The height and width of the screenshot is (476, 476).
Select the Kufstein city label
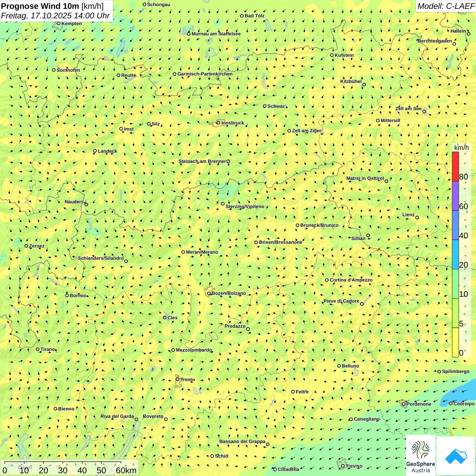point(344,55)
